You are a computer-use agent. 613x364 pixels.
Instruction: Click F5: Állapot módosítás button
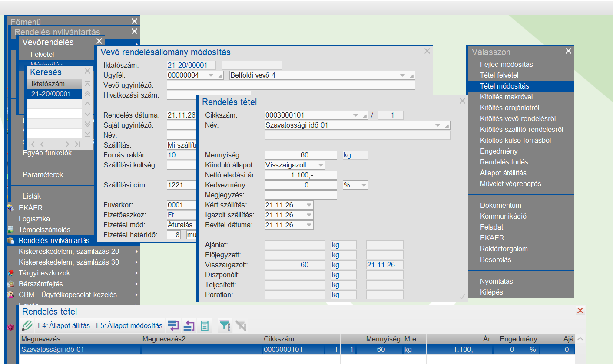click(129, 325)
